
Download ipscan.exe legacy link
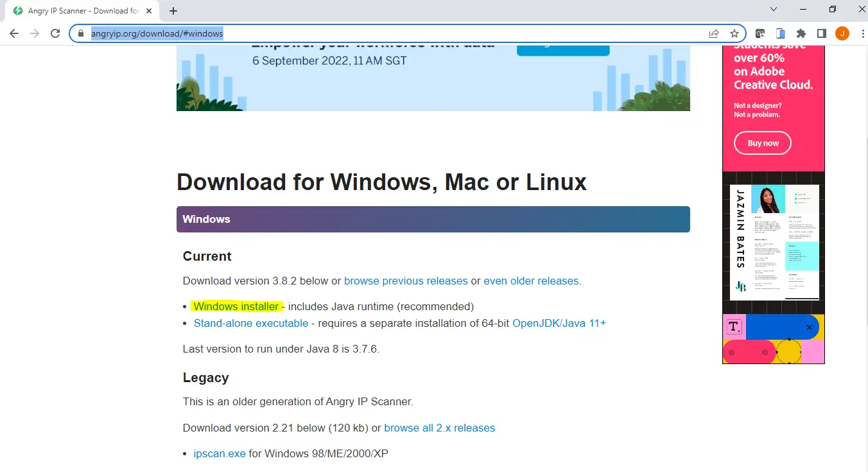coord(220,453)
